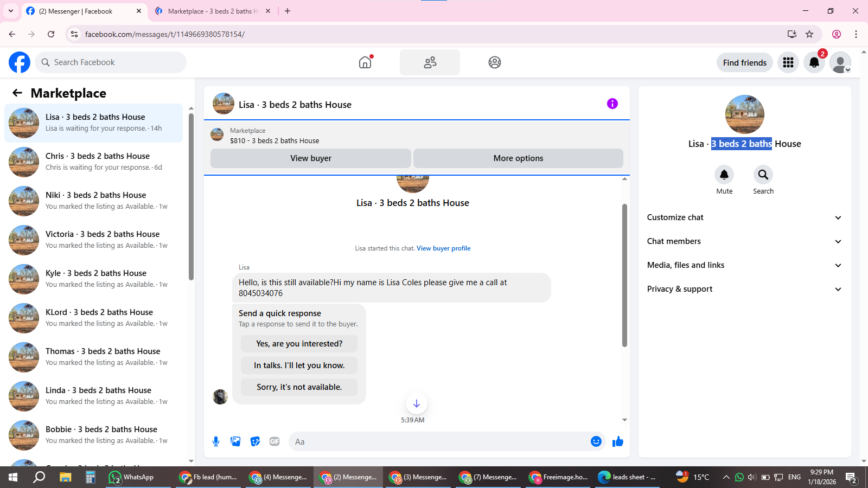Open tab search dropdown arrow
Viewport: 868px width, 488px height.
click(x=11, y=11)
